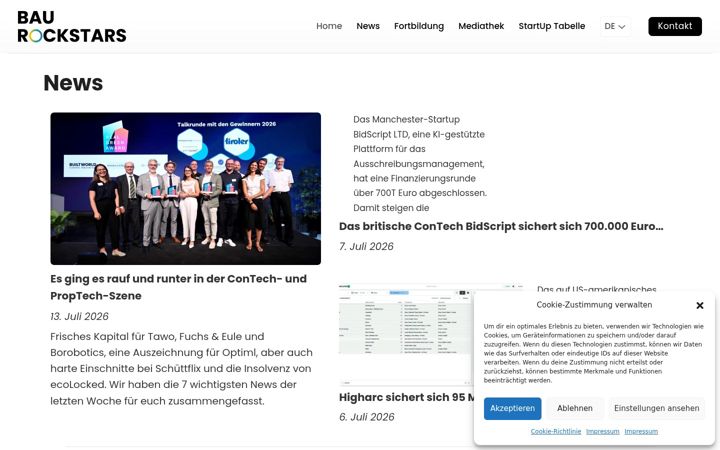Open the second Impressum link
The height and width of the screenshot is (450, 720).
click(x=641, y=432)
